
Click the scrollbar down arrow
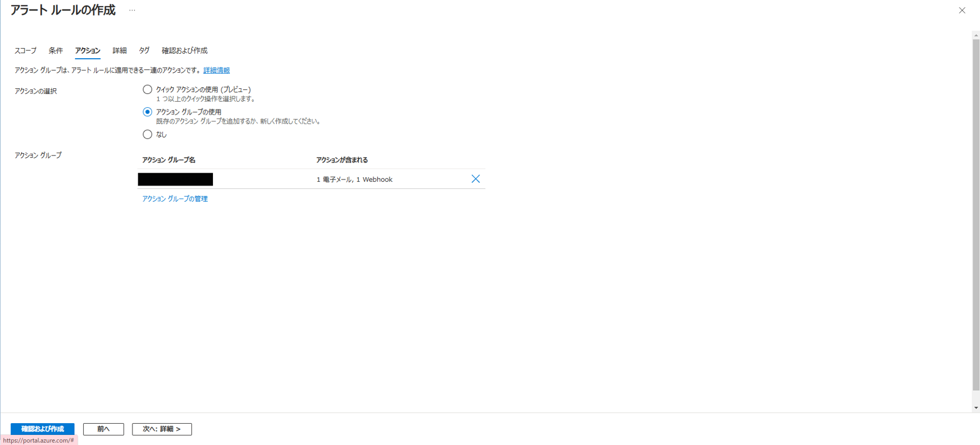(x=976, y=408)
